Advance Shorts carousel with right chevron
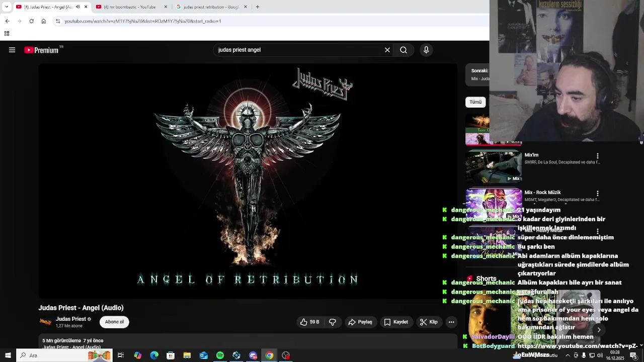644x362 pixels. point(599,330)
